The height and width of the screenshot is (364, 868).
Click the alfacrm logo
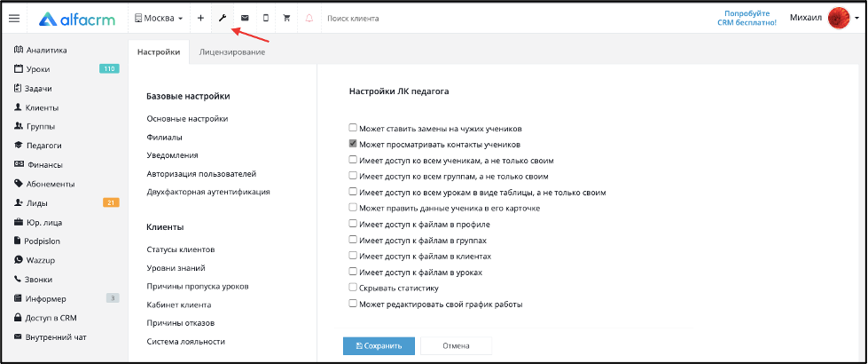(77, 19)
